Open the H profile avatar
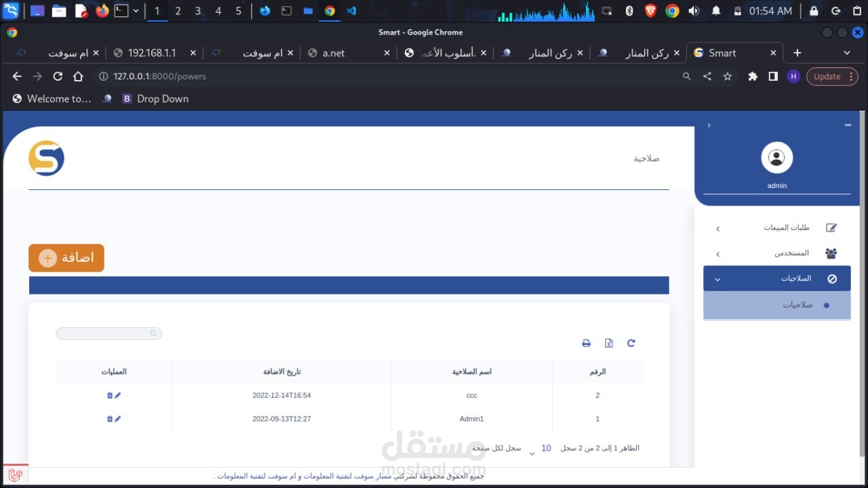868x488 pixels. [793, 77]
